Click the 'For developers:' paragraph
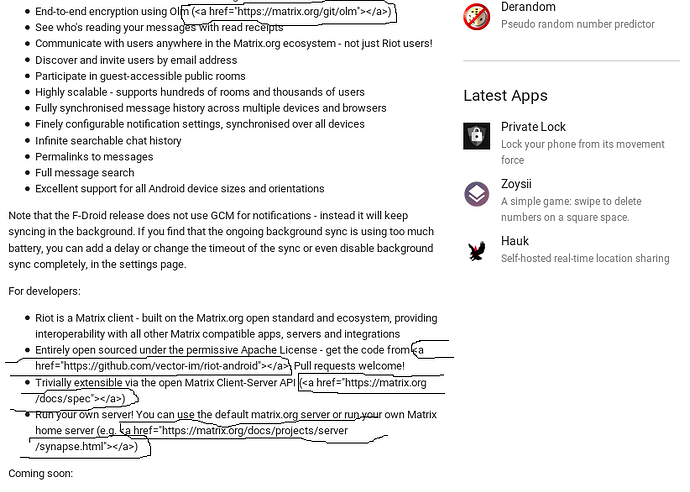Image resolution: width=690 pixels, height=492 pixels. click(44, 291)
